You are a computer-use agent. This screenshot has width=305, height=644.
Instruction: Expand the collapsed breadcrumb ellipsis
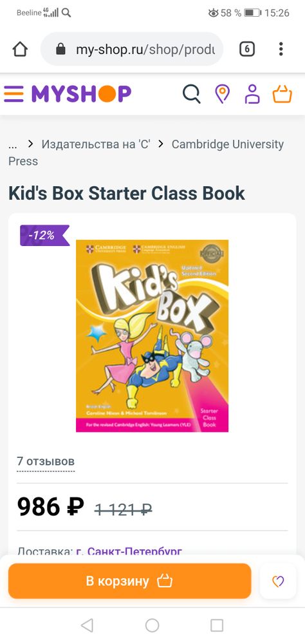[13, 145]
